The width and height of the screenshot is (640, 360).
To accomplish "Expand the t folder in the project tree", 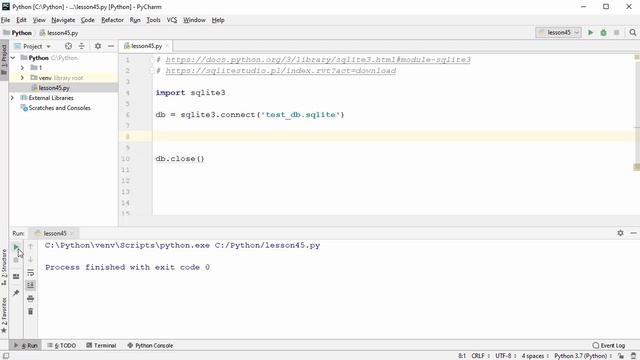I will 22,68.
